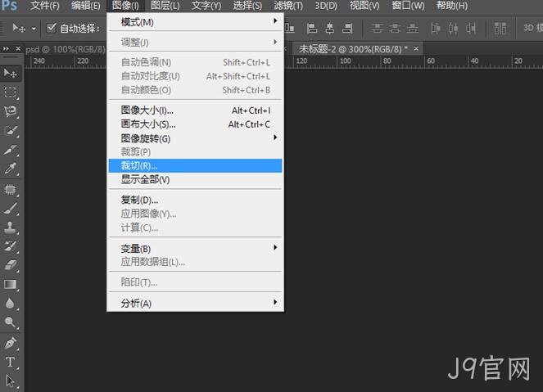Open the 文件(F) menu
This screenshot has height=392, width=543.
pyautogui.click(x=45, y=6)
